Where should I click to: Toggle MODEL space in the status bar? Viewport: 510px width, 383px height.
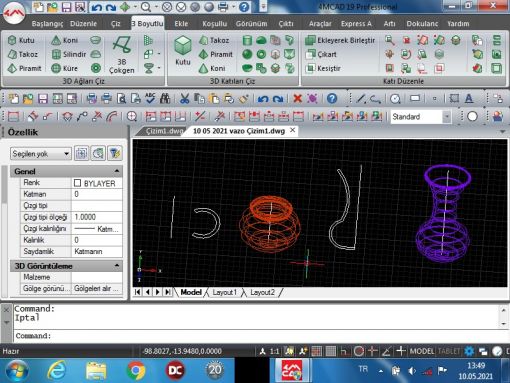tap(422, 351)
